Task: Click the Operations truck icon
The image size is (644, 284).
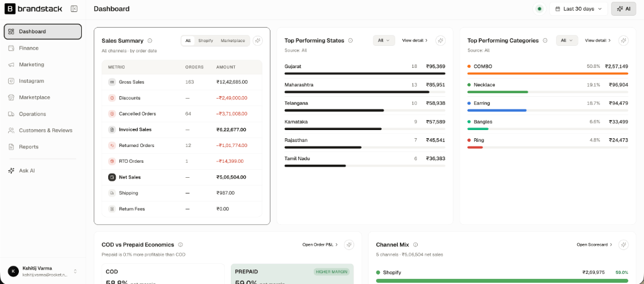Action: 11,114
